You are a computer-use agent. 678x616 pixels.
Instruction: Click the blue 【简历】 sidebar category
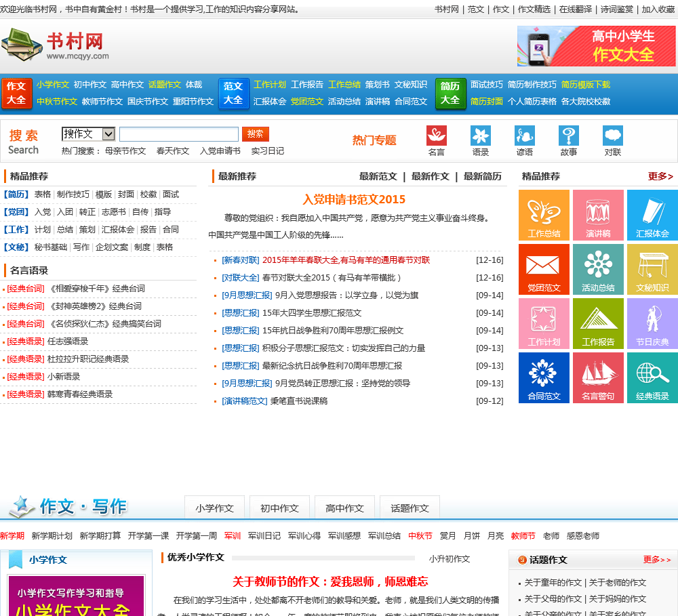pyautogui.click(x=16, y=194)
